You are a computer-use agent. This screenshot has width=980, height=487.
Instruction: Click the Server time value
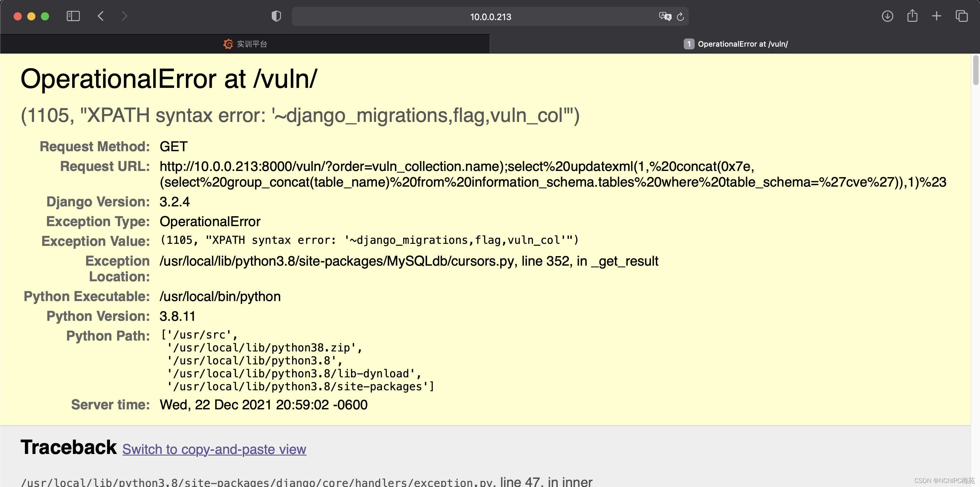[x=263, y=405]
